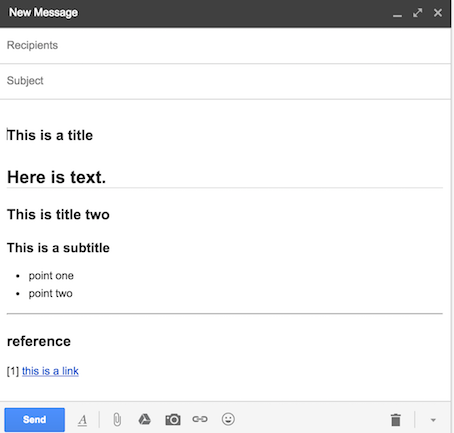Place cursor in 'Here is text.' line
The height and width of the screenshot is (433, 454).
coord(56,177)
